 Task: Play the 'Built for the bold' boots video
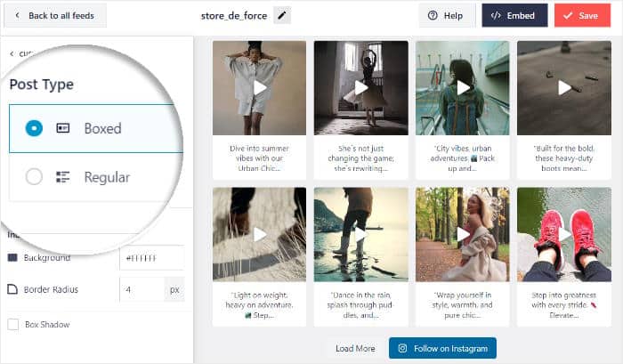pyautogui.click(x=564, y=88)
